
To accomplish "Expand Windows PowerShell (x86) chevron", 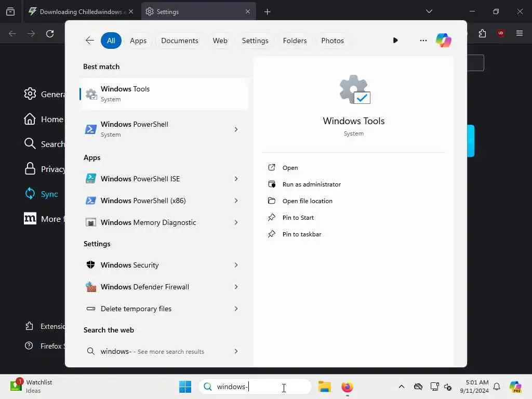I will 236,201.
